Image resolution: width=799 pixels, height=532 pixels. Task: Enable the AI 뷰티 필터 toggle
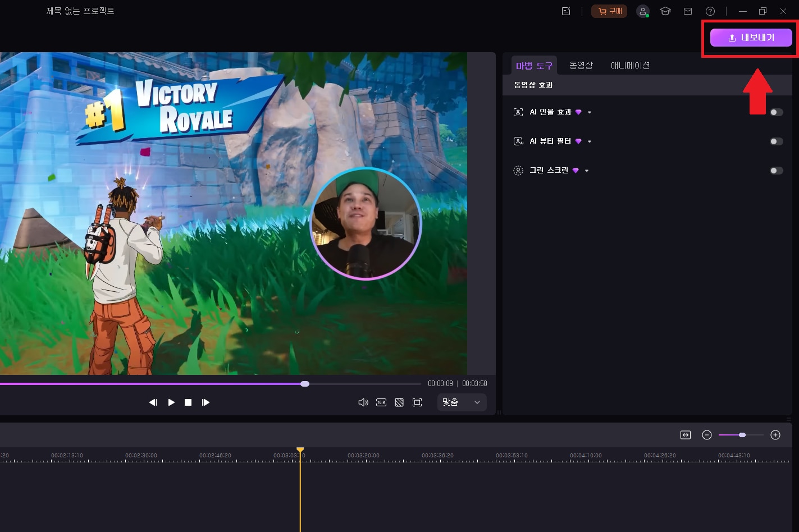click(776, 141)
